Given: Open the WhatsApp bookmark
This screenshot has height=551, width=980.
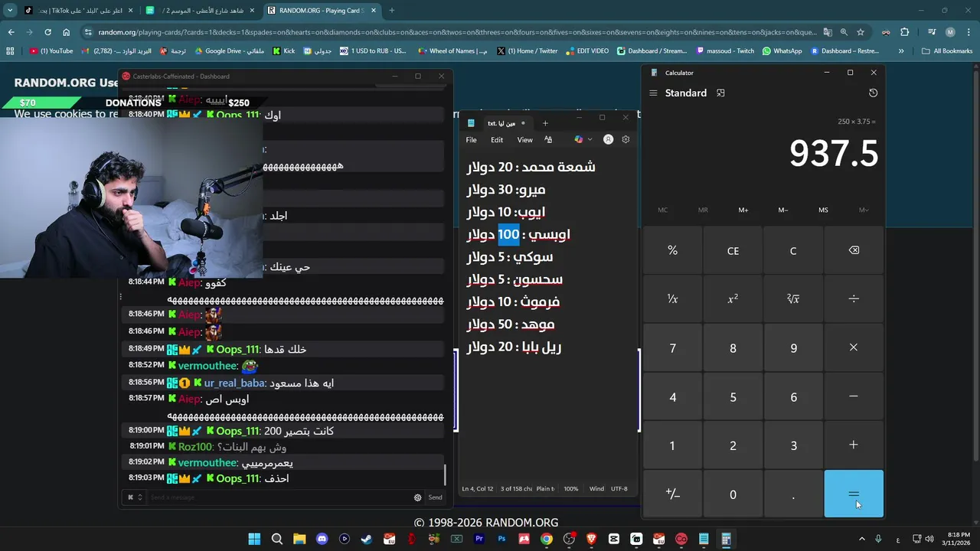Looking at the screenshot, I should click(x=782, y=51).
